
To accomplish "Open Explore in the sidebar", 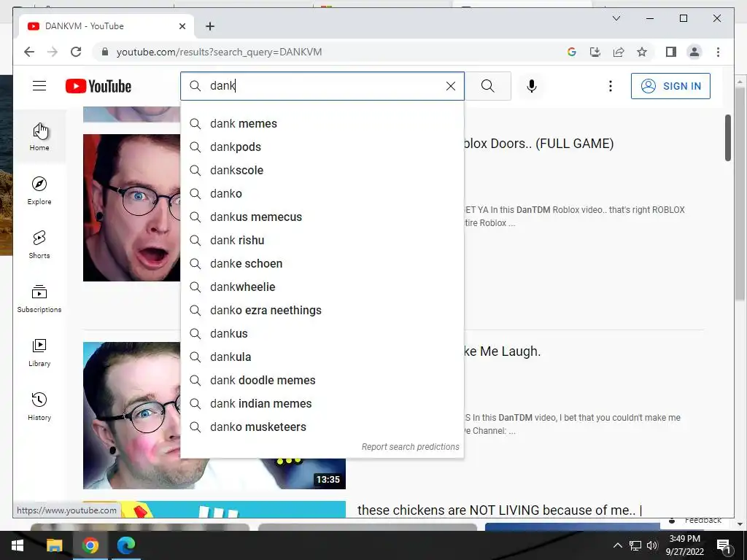I will pos(39,190).
